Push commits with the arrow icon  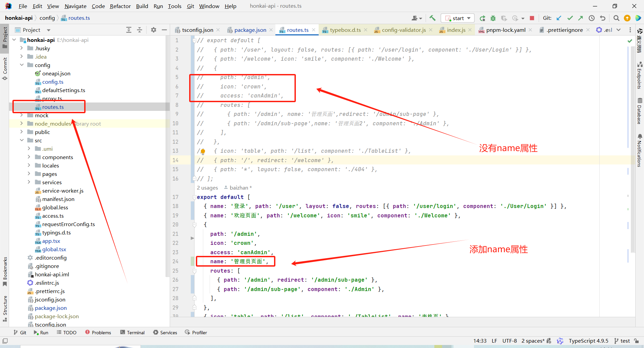click(581, 18)
